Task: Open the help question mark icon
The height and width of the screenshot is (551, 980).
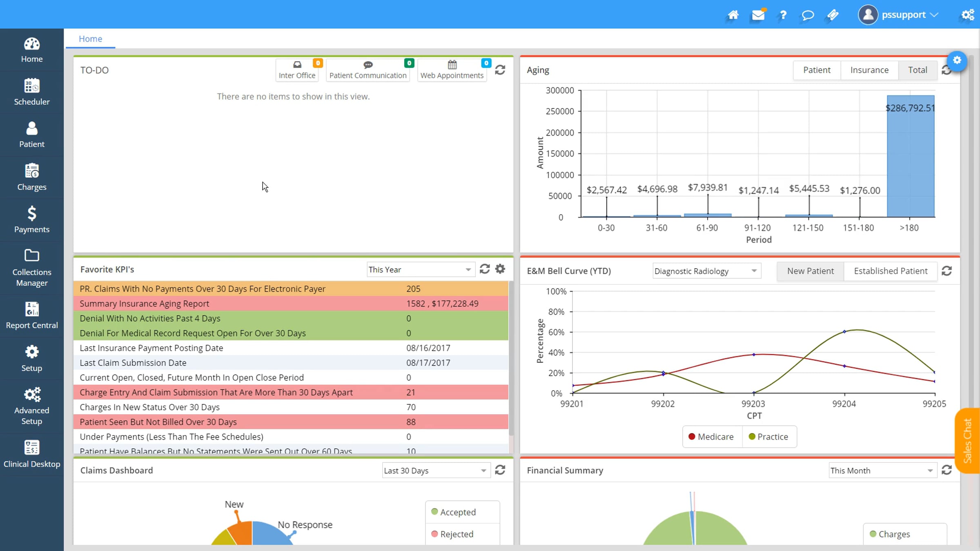Action: [x=783, y=15]
